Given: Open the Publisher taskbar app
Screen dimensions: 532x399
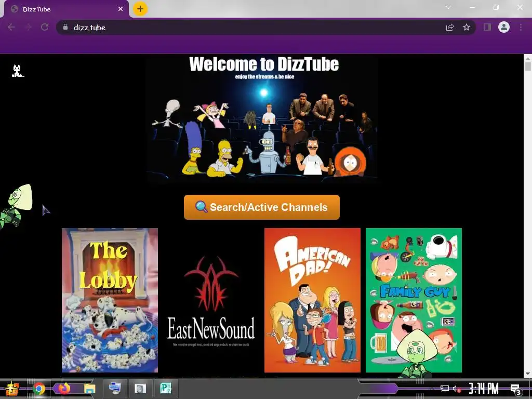Looking at the screenshot, I should coord(166,389).
